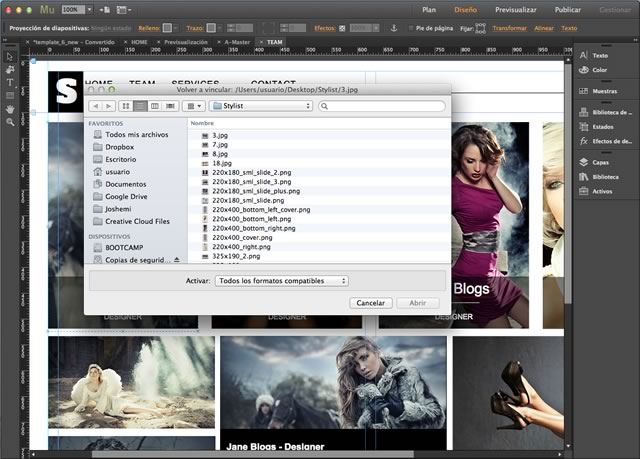This screenshot has height=459, width=640.
Task: Select the Rectangle tool
Action: coord(10,96)
